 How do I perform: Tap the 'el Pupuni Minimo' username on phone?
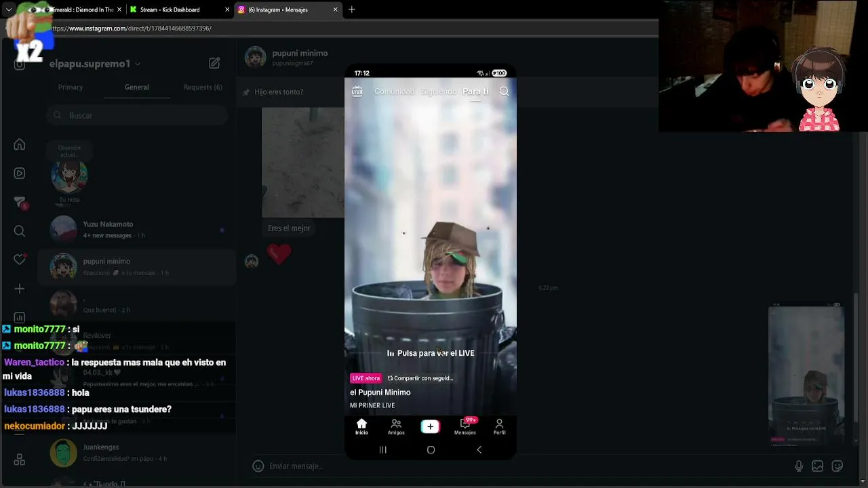click(x=380, y=392)
